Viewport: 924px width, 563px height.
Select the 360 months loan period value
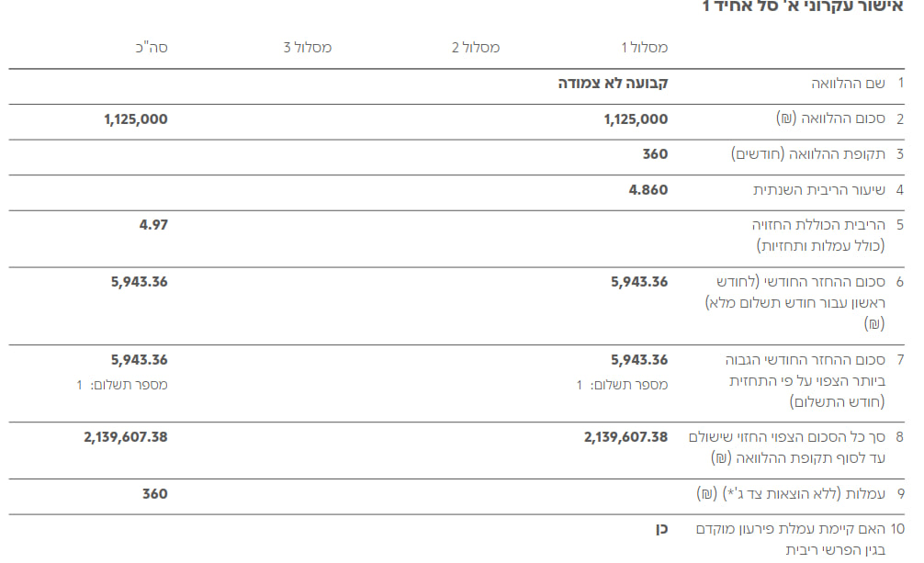pyautogui.click(x=655, y=154)
